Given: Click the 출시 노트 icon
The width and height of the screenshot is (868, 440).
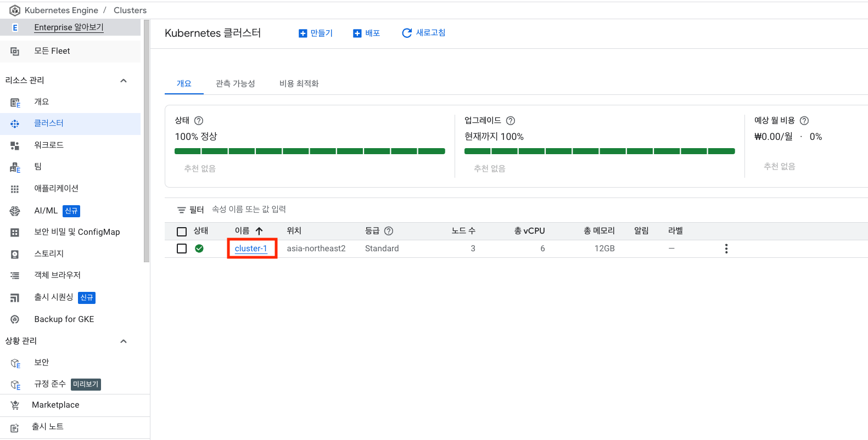Looking at the screenshot, I should [15, 427].
